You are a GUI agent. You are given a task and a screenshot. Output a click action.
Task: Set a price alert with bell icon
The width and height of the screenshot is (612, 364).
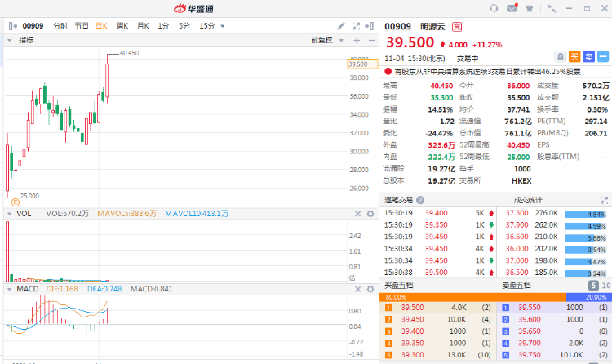(560, 56)
